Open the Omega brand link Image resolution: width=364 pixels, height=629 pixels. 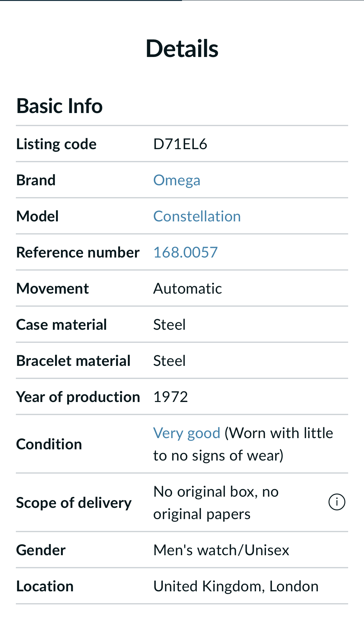tap(177, 180)
